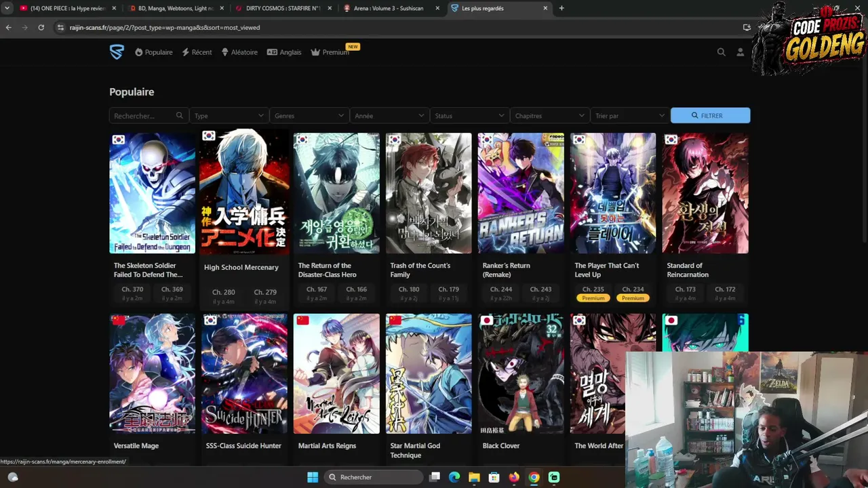Open the Versatile Mage cover thumbnail

coord(153,373)
